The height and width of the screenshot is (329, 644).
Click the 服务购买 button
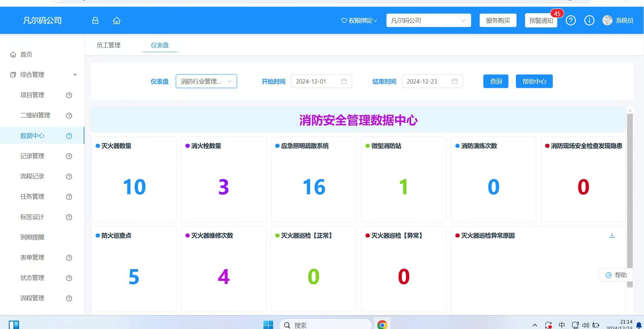click(498, 21)
